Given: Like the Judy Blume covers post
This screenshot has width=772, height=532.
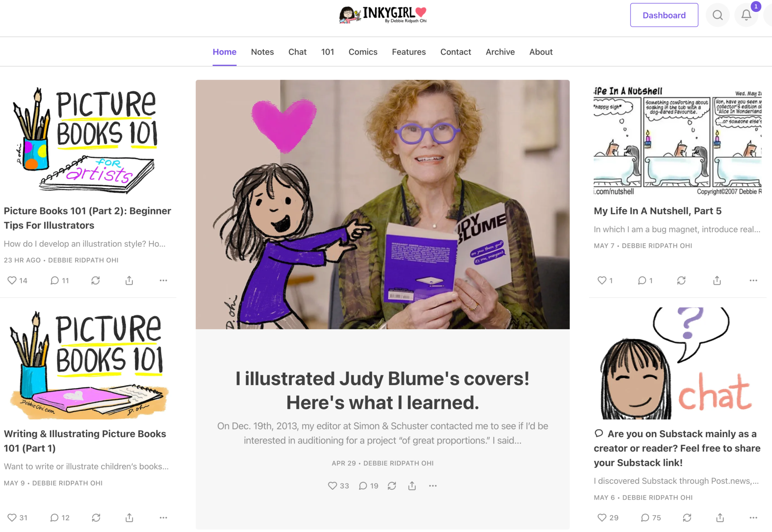Looking at the screenshot, I should coord(338,486).
